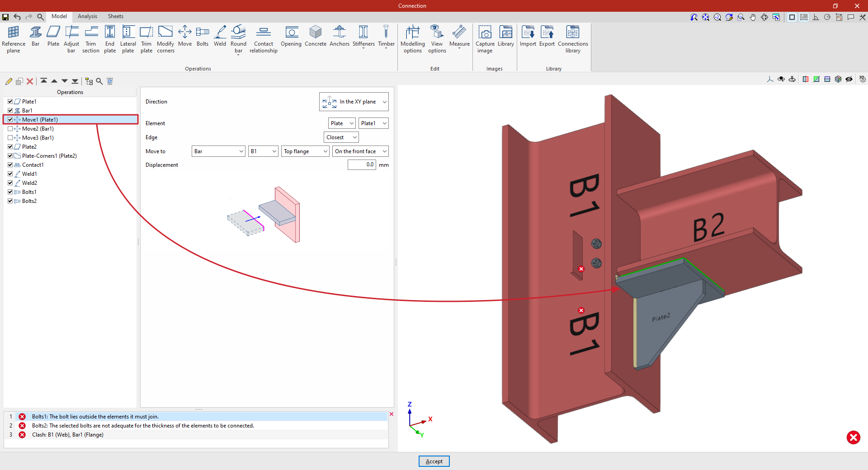Delete operation with red X icon
The image size is (868, 470).
(30, 81)
